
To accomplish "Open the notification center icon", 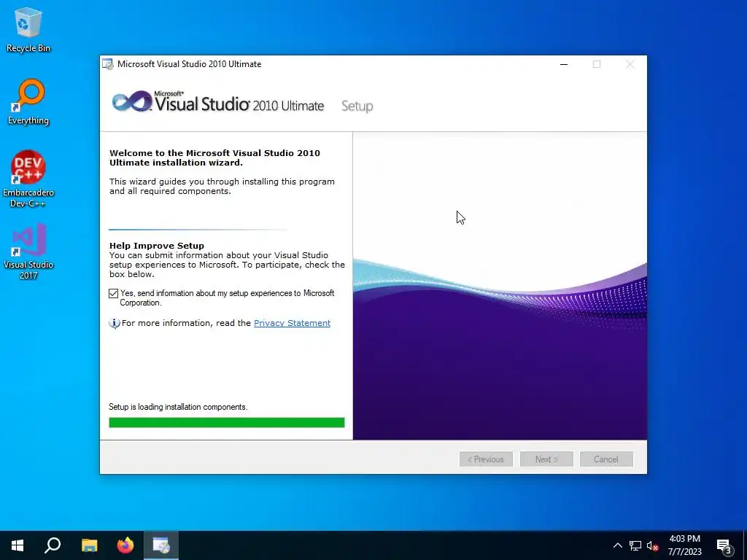I will 724,545.
